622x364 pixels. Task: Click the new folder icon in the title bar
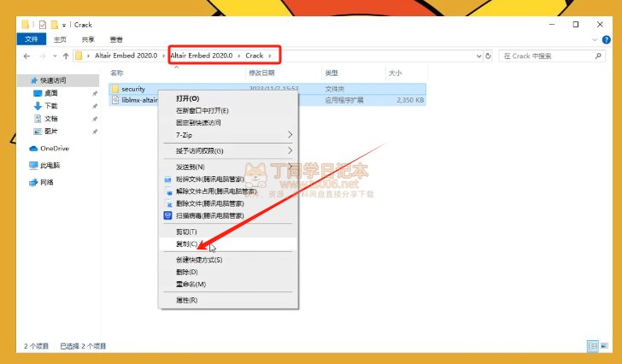[55, 25]
